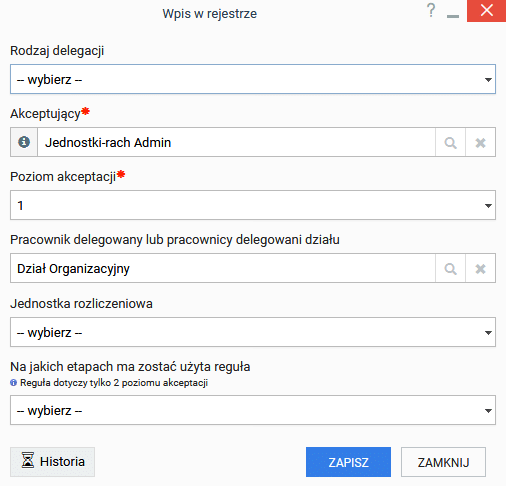Click the blue info icon beside Reguła dotyczy
The image size is (506, 491).
pos(13,383)
